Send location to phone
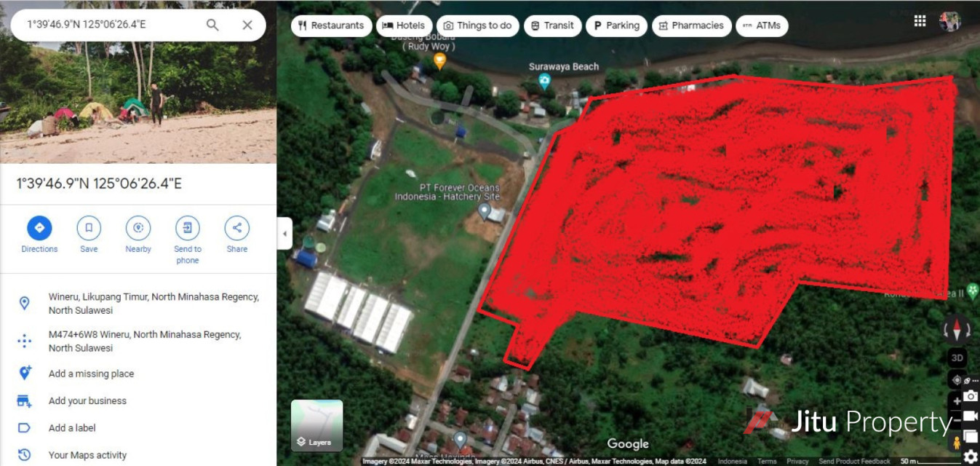 pyautogui.click(x=188, y=240)
